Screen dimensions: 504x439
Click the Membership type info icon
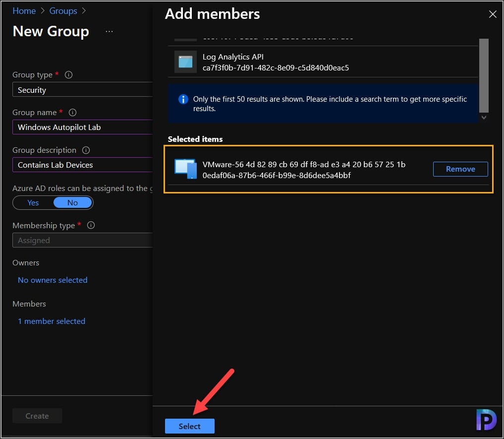pos(91,225)
